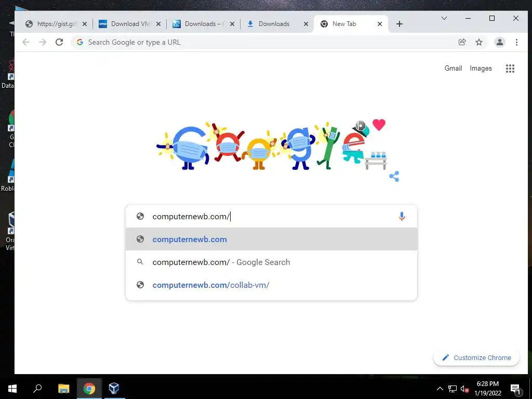The image size is (532, 399).
Task: Close the gist.github tab
Action: 85,24
